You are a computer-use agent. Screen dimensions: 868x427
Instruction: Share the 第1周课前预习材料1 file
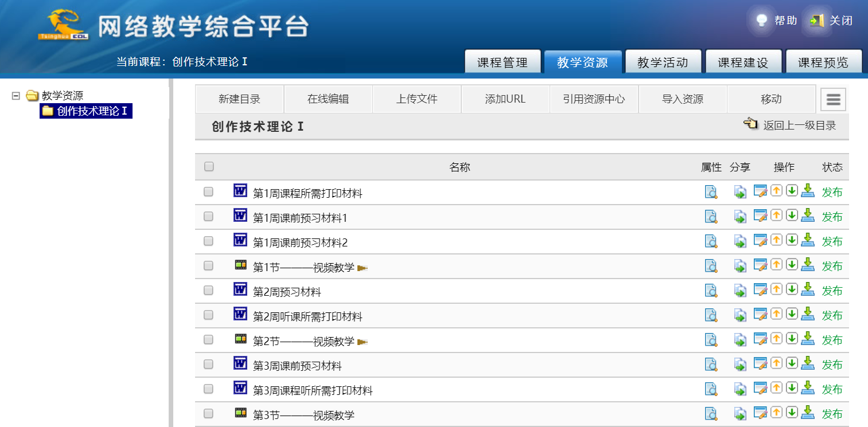pos(740,217)
